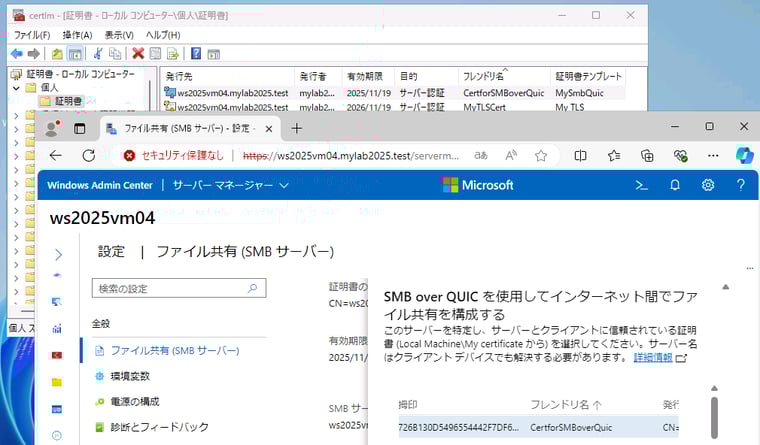Open the サーバー マネージャー dropdown

pyautogui.click(x=231, y=185)
